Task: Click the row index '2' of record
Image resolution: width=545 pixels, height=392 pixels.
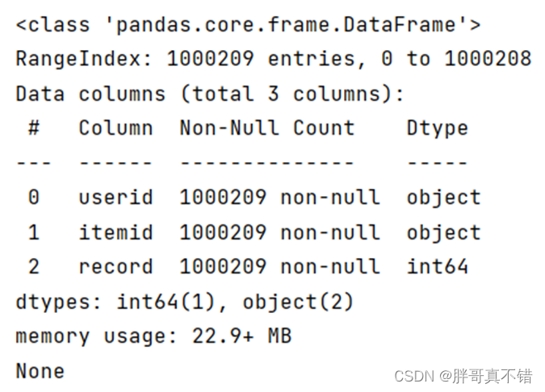Action: [x=34, y=267]
